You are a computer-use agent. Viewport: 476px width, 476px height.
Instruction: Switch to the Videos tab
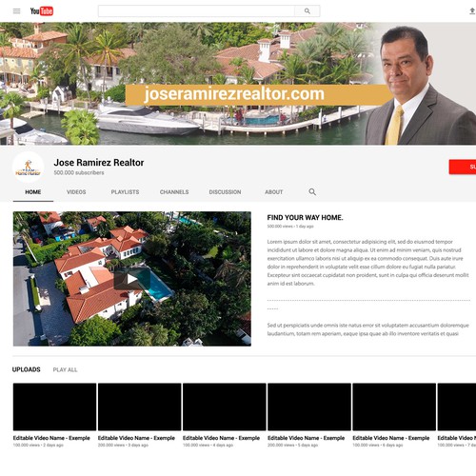(76, 192)
